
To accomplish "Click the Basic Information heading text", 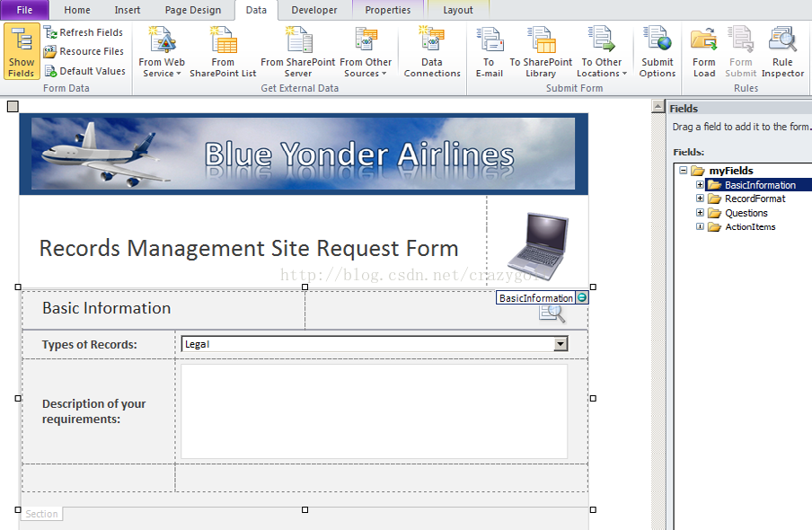I will coord(106,308).
